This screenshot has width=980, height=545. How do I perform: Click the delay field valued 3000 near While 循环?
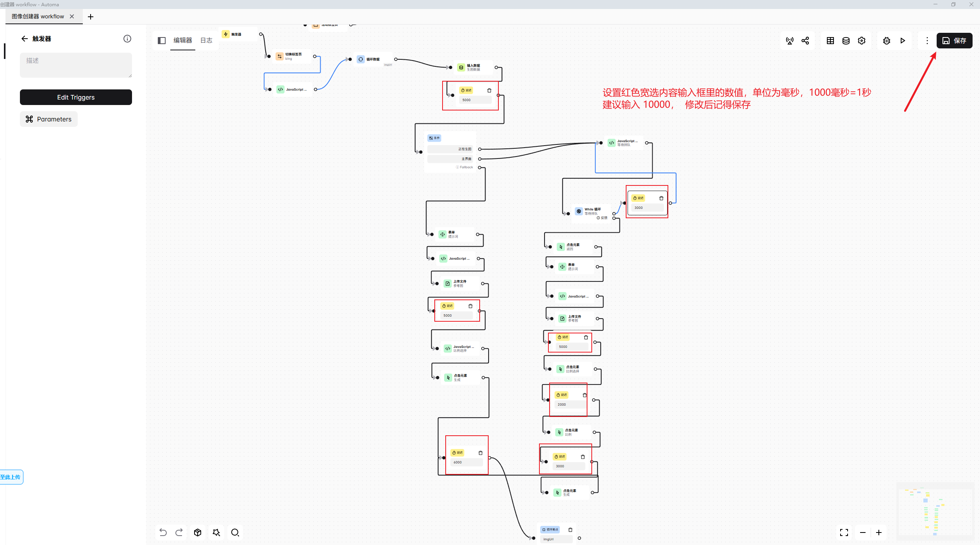point(648,208)
